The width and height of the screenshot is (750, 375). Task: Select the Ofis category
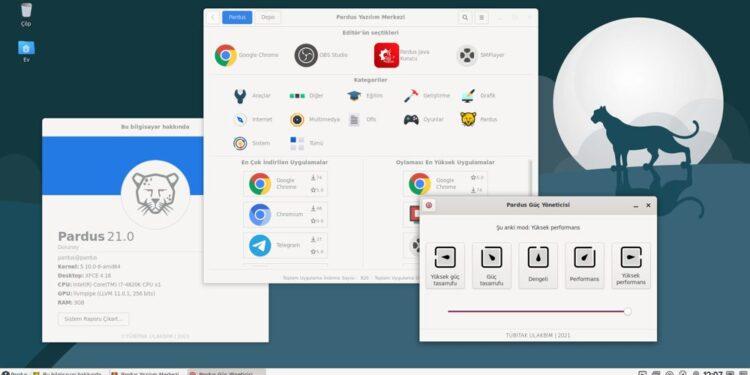pyautogui.click(x=363, y=120)
